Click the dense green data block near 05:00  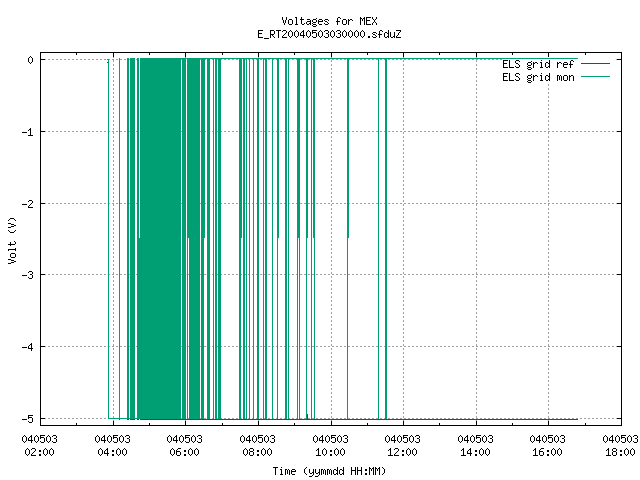(160, 239)
